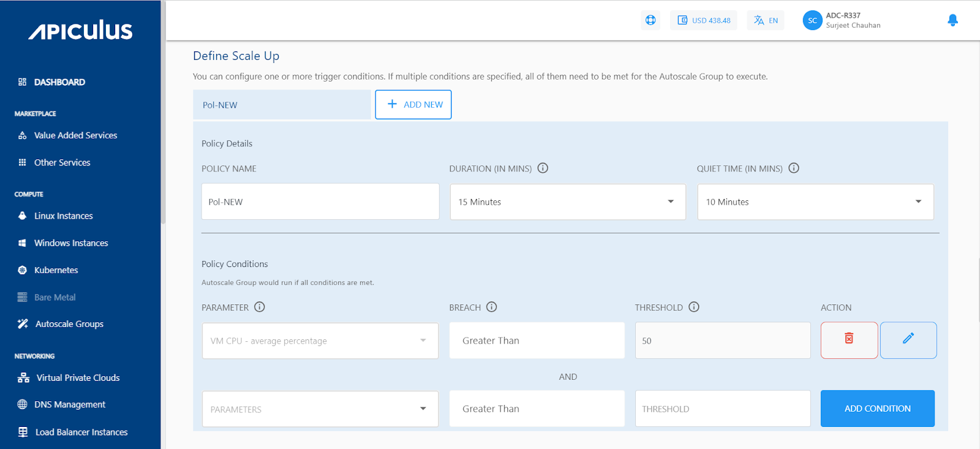Show info tooltip for Quiet Time field
Image resolution: width=980 pixels, height=449 pixels.
[x=794, y=168]
